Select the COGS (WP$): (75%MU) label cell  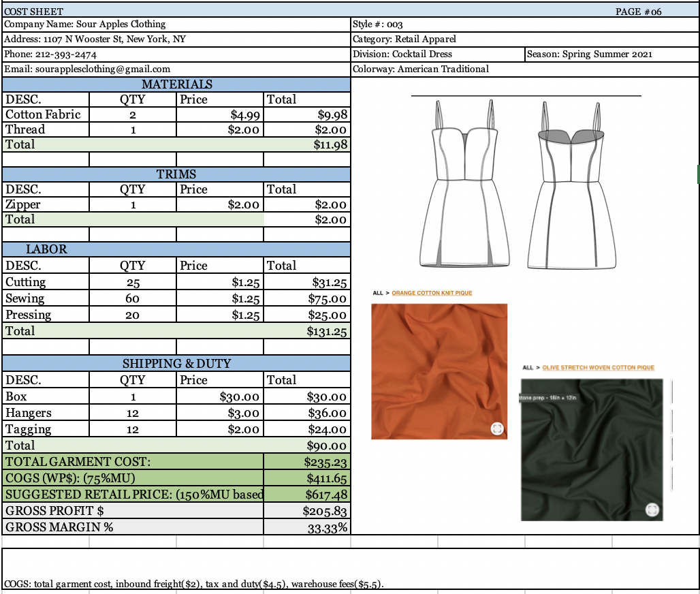pyautogui.click(x=133, y=478)
